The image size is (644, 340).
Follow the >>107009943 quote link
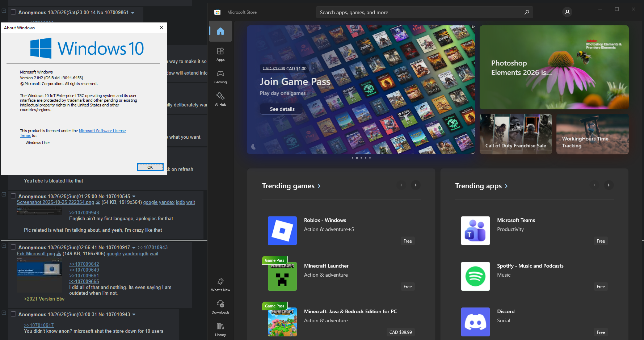(x=84, y=213)
